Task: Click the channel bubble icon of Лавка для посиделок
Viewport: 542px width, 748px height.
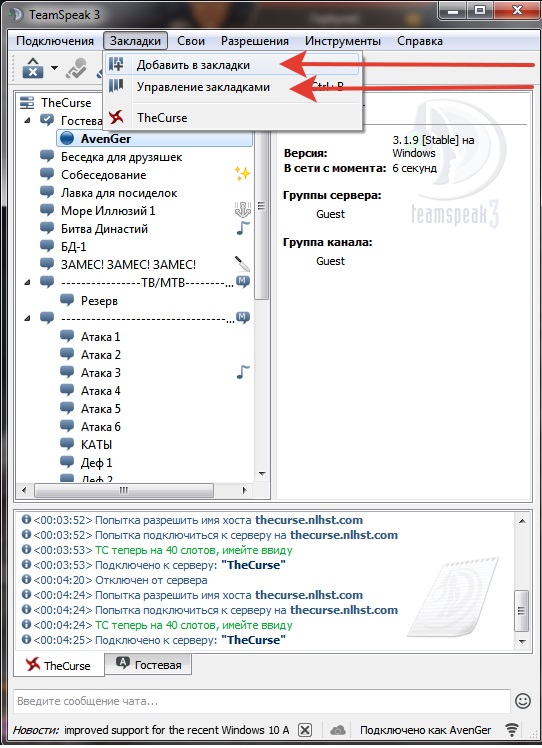Action: pyautogui.click(x=47, y=192)
